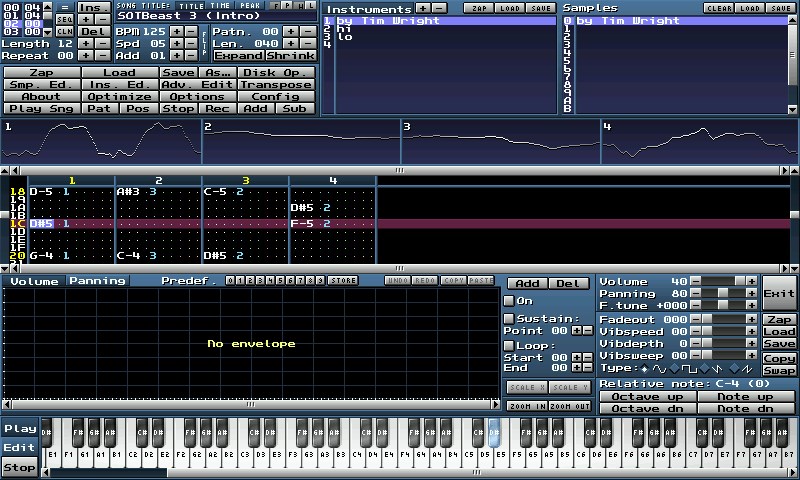Click the Stop button in main menu

[178, 109]
